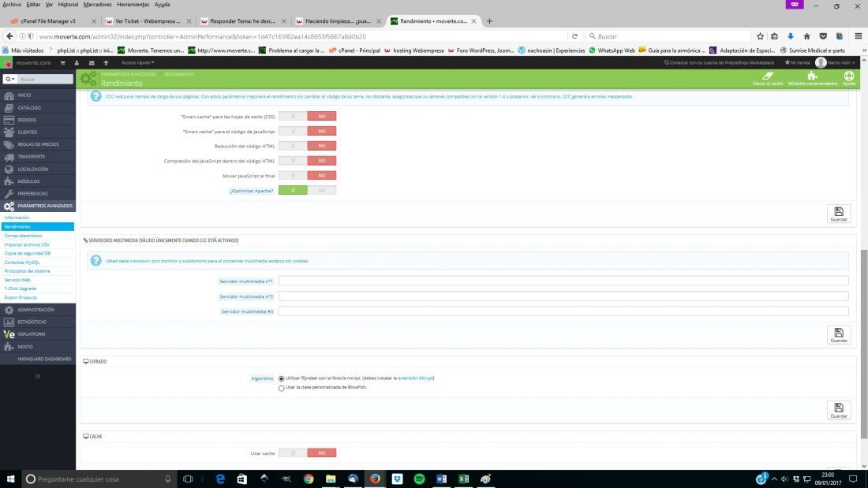Reload the page with refresh icon
Screen dimensions: 868x488
point(574,36)
